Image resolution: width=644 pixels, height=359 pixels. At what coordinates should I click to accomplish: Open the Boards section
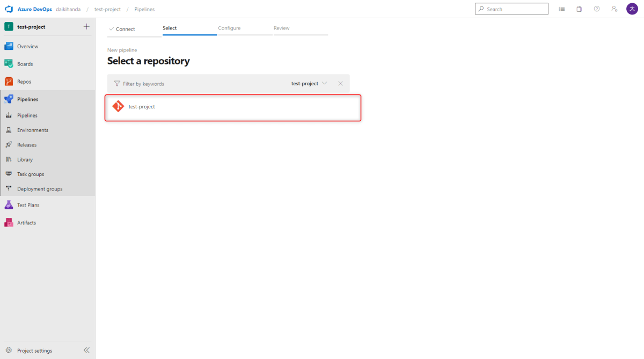(48, 64)
